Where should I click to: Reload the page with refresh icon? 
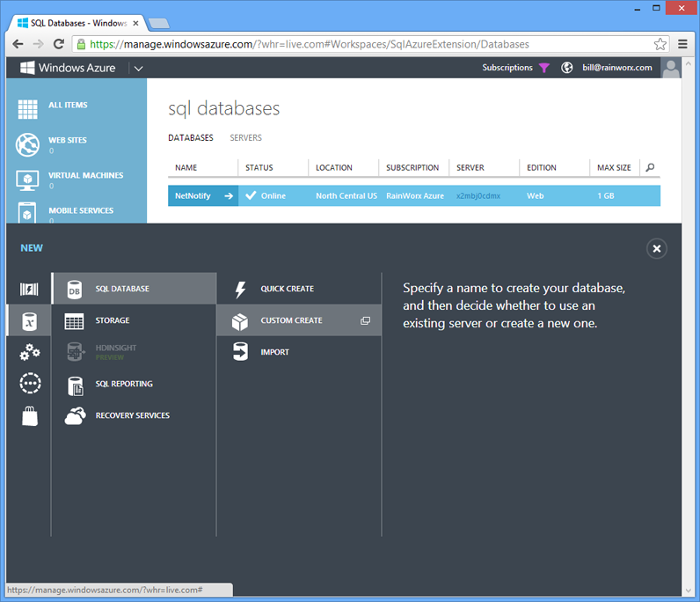coord(59,44)
